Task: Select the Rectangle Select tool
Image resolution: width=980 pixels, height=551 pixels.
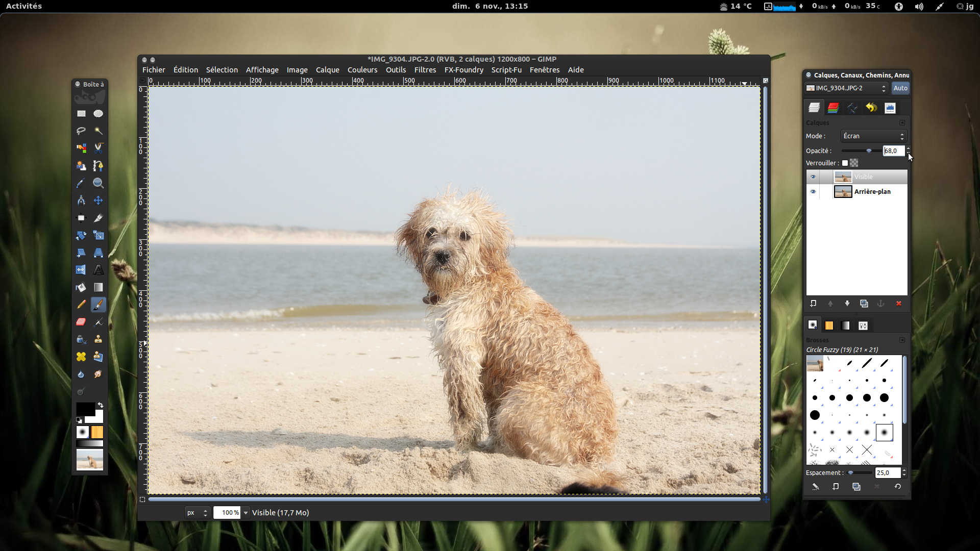Action: [81, 114]
